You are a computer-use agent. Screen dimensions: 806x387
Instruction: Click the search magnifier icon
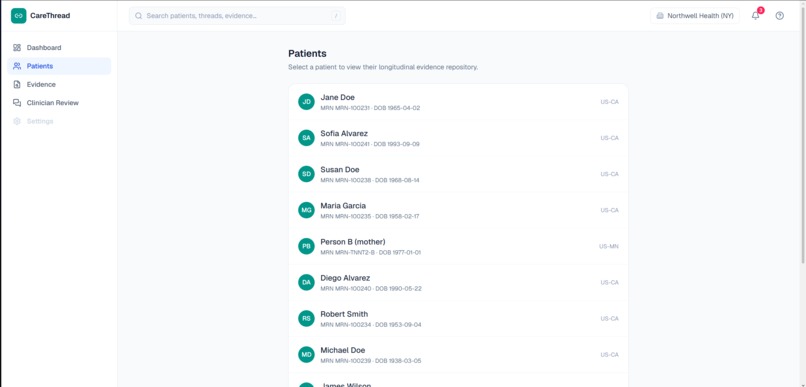coord(138,16)
